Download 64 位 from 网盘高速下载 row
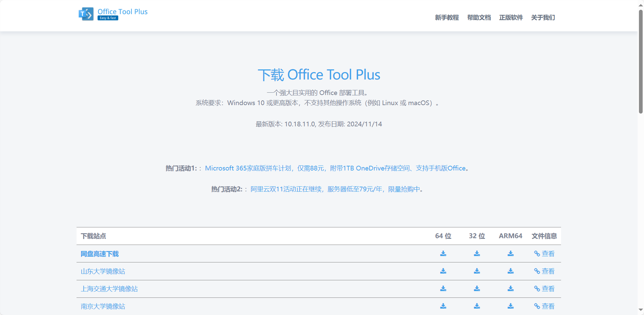This screenshot has width=644, height=315. click(x=443, y=253)
